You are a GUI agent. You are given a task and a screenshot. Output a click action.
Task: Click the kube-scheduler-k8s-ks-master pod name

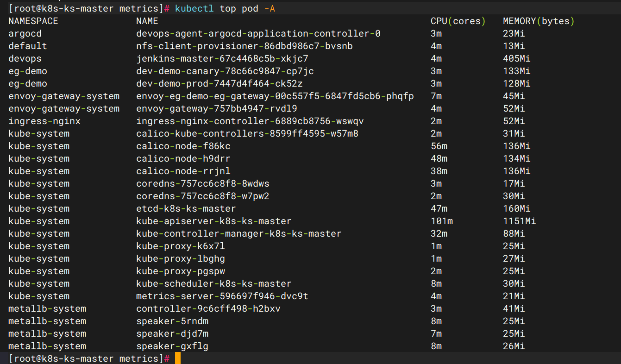214,284
